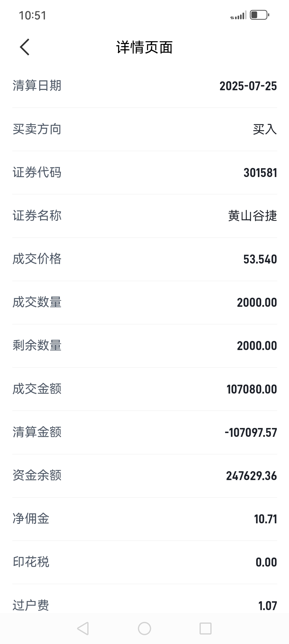The width and height of the screenshot is (289, 644).
Task: Select the 剩余数量 row
Action: [x=144, y=346]
